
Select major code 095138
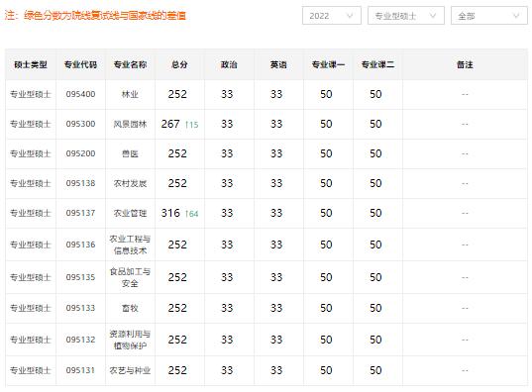[x=80, y=183]
